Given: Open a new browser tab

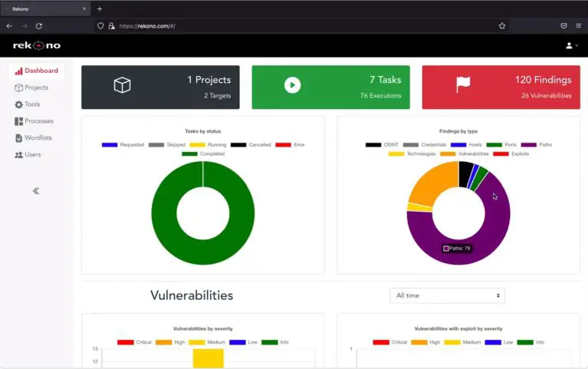Looking at the screenshot, I should pyautogui.click(x=100, y=8).
